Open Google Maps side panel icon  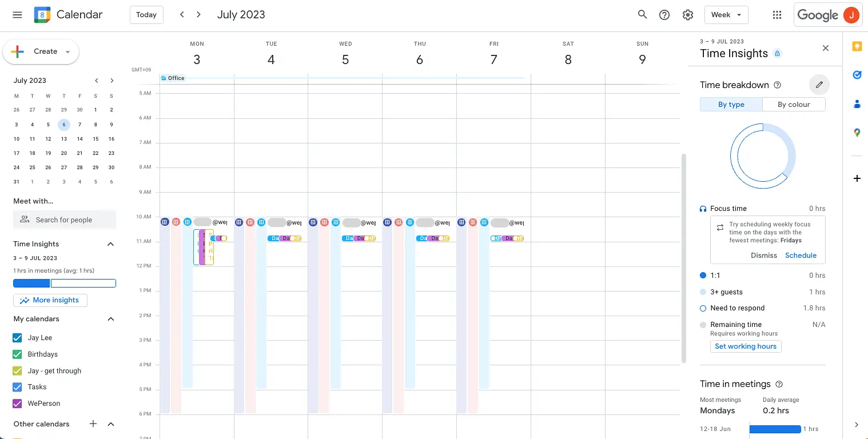[x=857, y=133]
